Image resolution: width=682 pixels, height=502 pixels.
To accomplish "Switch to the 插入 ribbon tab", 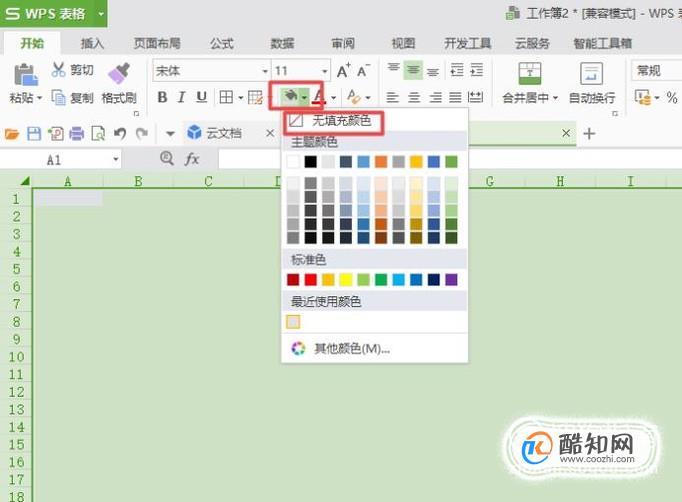I will (92, 44).
